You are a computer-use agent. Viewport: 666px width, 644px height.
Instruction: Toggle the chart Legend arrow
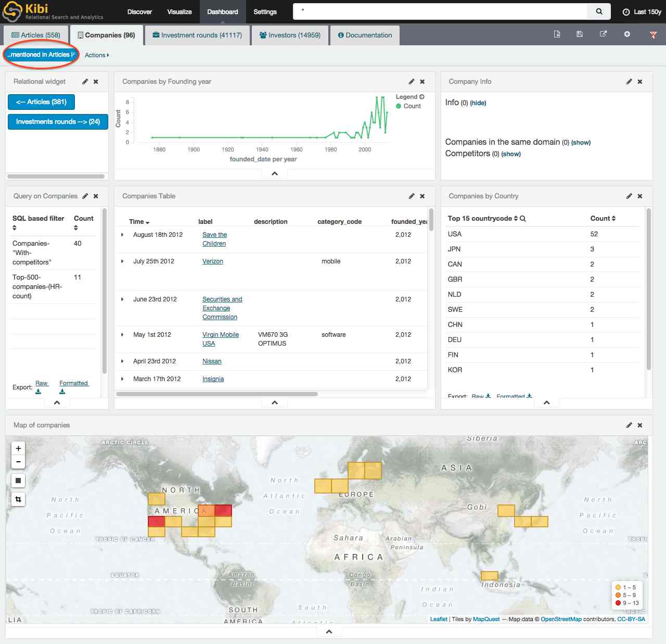(x=422, y=97)
